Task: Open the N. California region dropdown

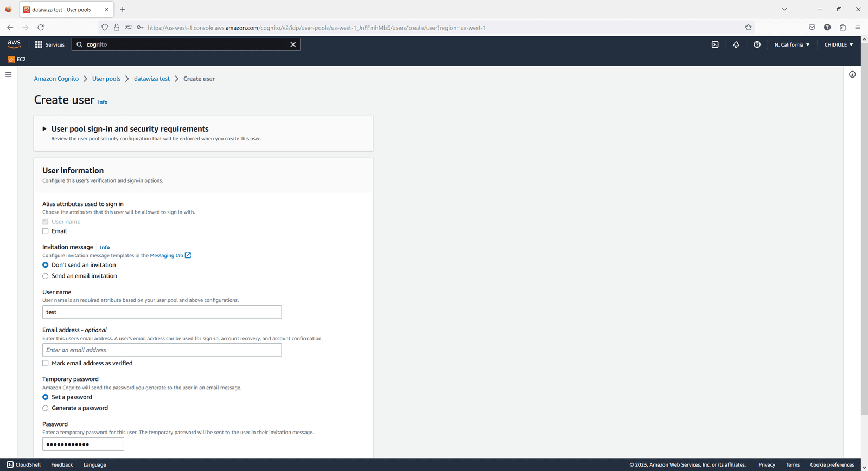Action: pos(792,44)
